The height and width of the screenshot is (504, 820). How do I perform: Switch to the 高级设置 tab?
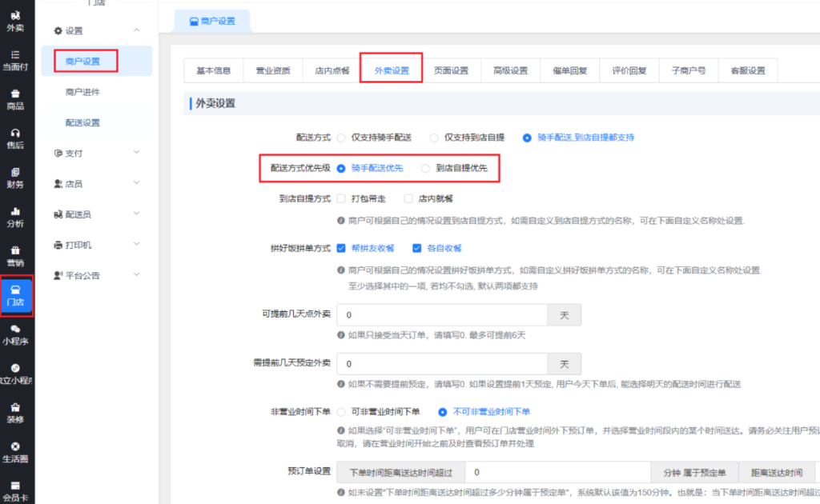(x=510, y=70)
